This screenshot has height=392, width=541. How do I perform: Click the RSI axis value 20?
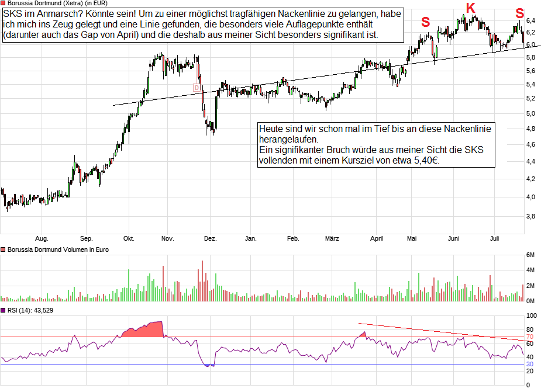(x=530, y=372)
